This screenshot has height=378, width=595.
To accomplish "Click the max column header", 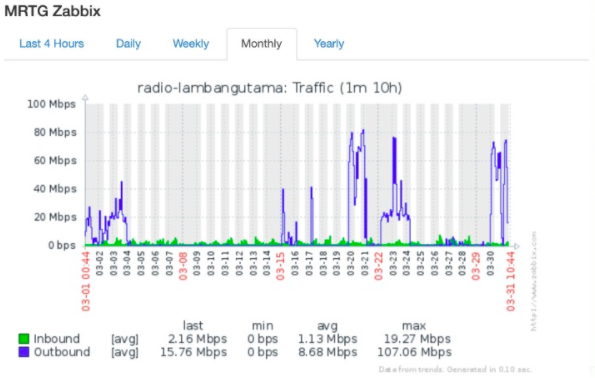I will point(414,326).
